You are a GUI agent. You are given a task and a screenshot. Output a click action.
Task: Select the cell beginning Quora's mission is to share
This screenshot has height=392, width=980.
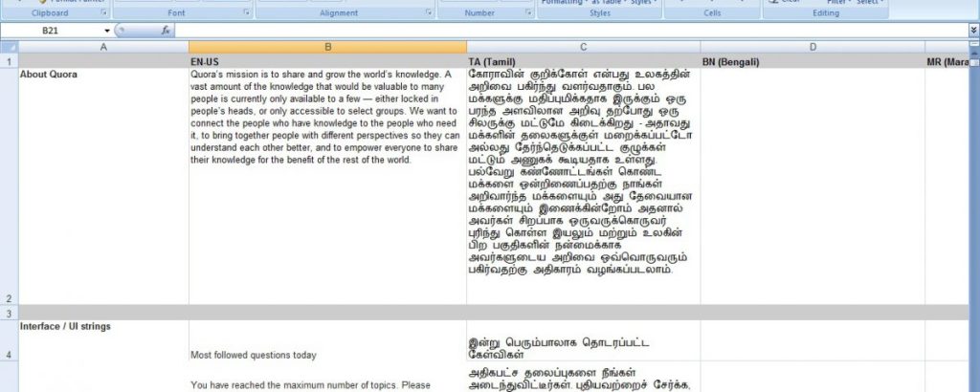(x=327, y=186)
